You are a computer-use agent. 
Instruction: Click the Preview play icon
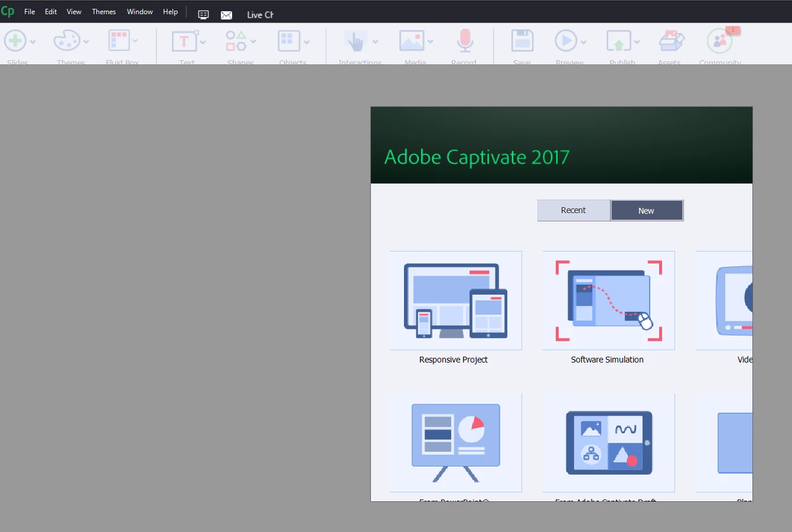(566, 41)
